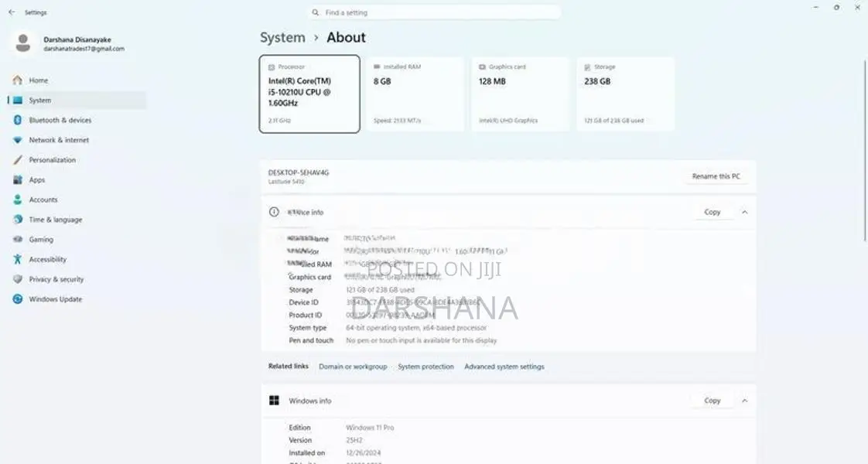Open Accessibility settings

[77, 259]
